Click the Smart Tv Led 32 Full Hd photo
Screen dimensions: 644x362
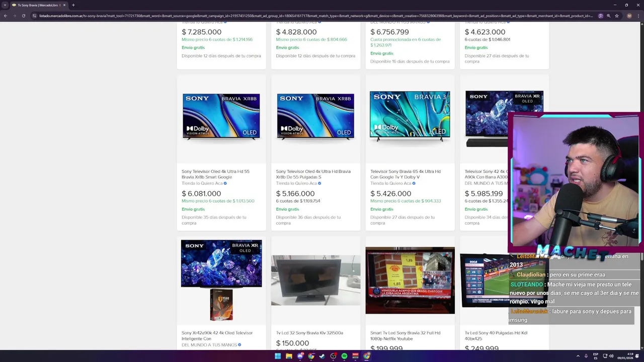[410, 280]
